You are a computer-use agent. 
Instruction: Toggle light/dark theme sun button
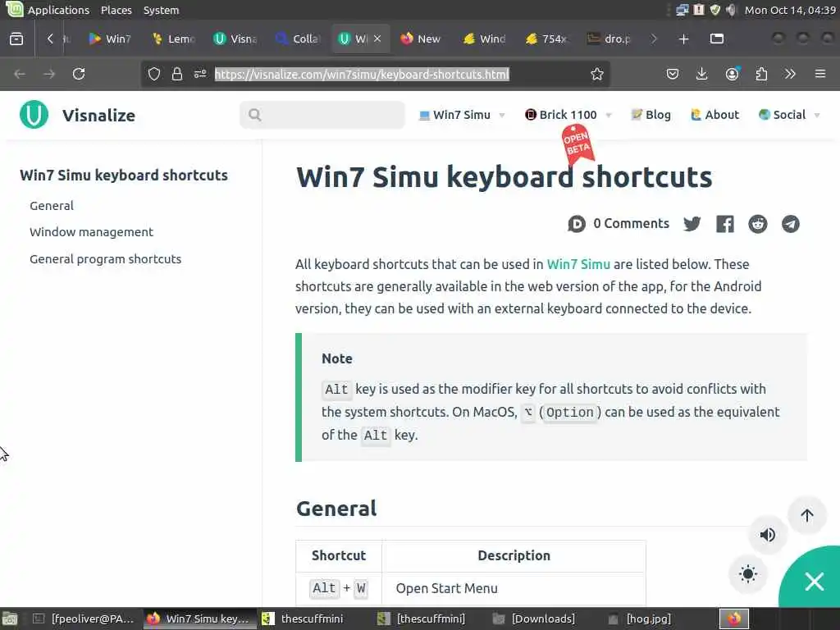pos(748,574)
